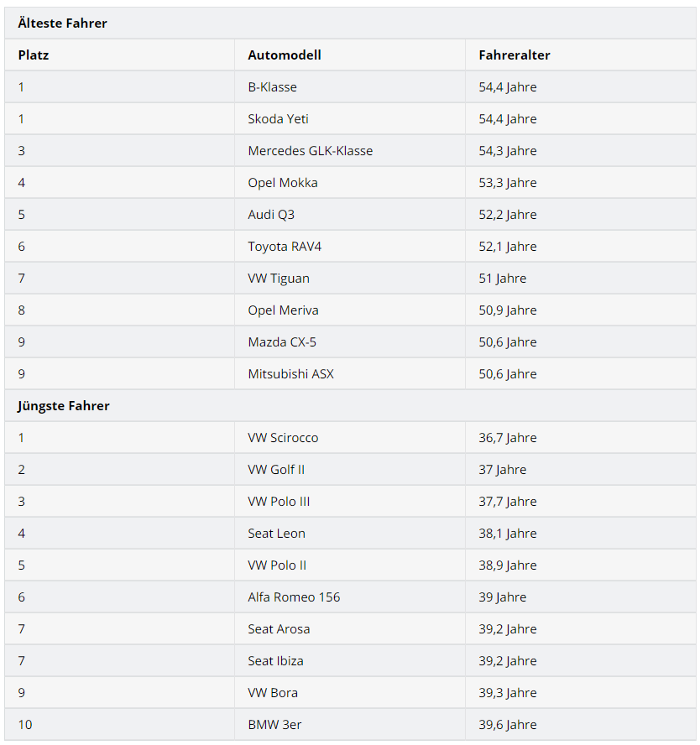Click the 50,9 Jahre age cell

click(508, 310)
